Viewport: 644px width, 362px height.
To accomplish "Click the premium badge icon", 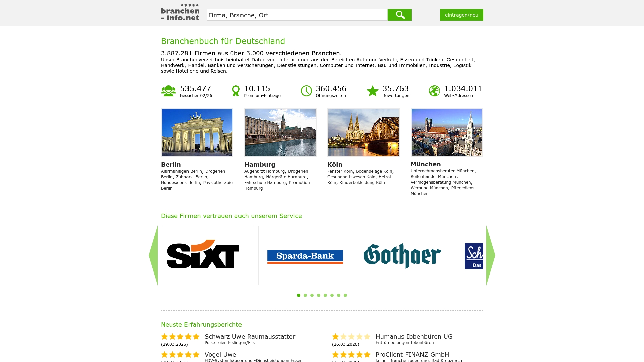I will 236,90.
